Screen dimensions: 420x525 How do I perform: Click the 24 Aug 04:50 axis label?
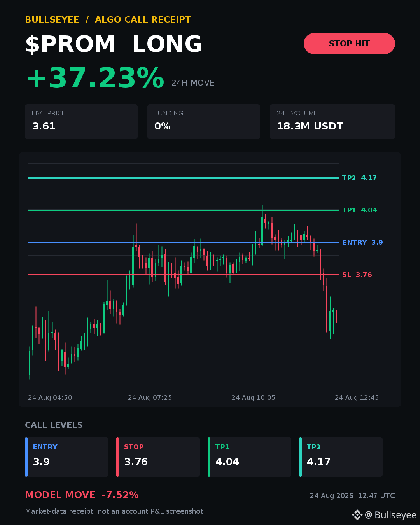(50, 397)
